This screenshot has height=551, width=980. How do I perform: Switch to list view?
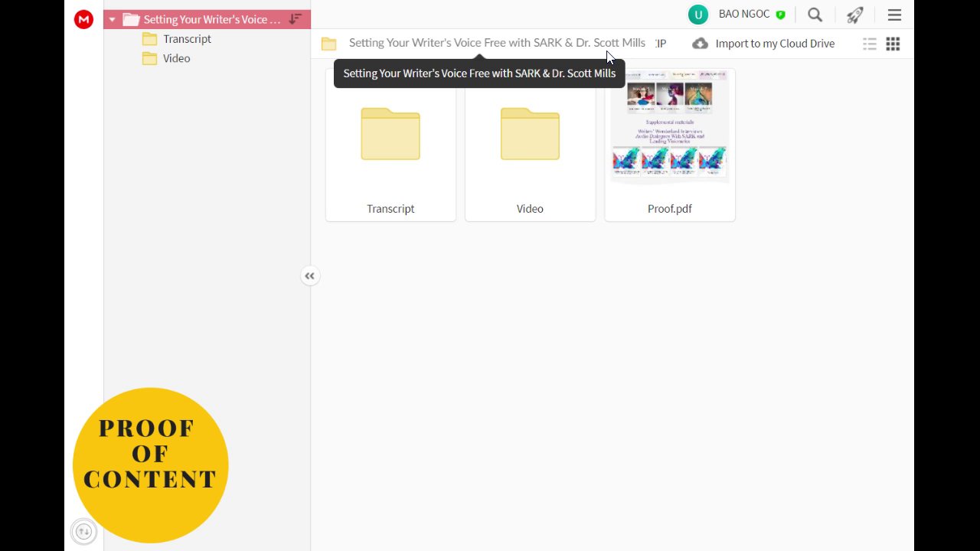[x=870, y=44]
